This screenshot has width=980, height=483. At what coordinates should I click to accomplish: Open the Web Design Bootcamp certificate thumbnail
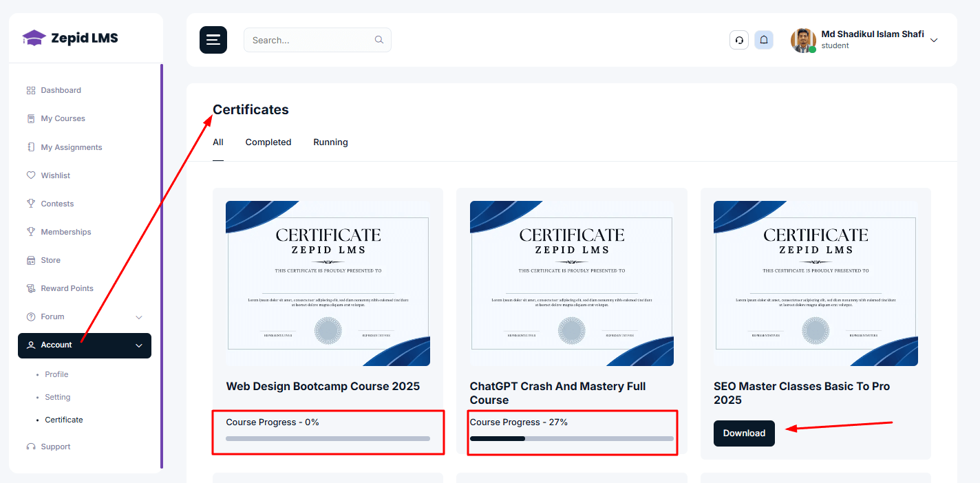coord(328,283)
